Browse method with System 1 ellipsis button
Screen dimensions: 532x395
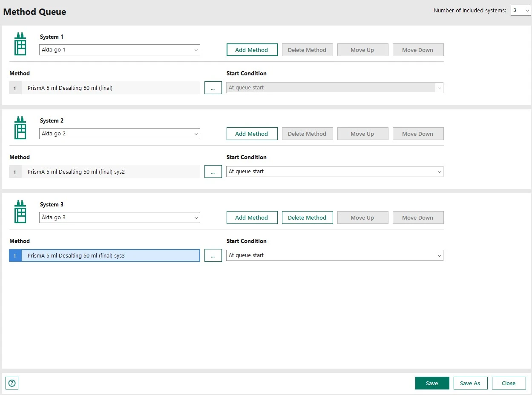click(213, 88)
